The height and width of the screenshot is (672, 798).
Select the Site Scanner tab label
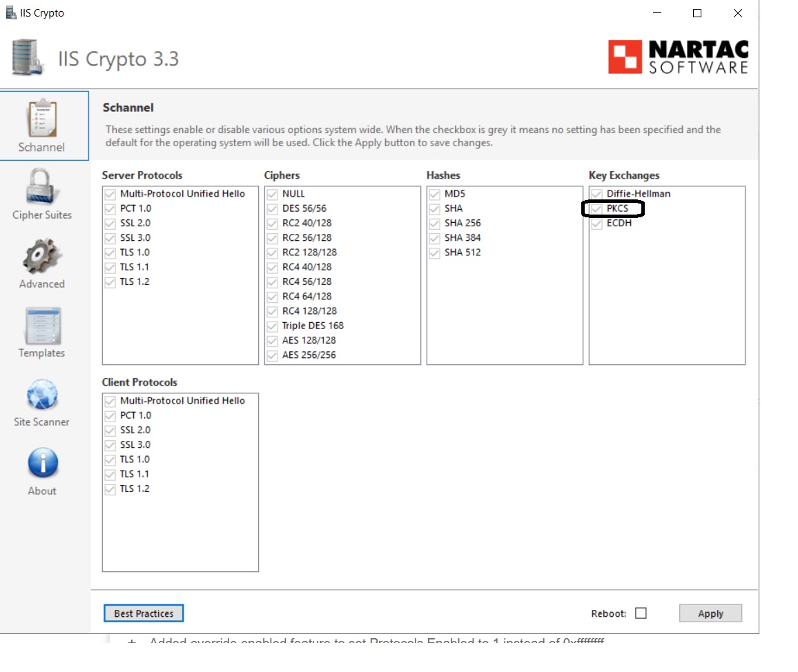(41, 422)
